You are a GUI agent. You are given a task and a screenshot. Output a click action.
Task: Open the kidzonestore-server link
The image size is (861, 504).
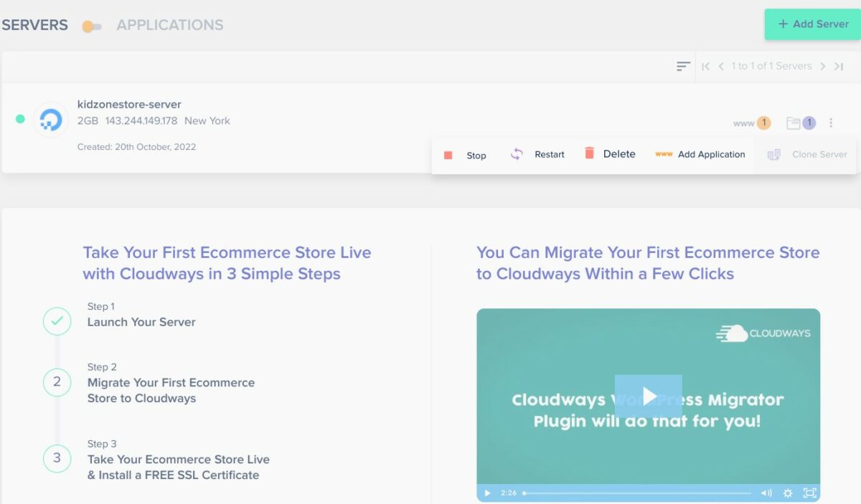tap(129, 105)
